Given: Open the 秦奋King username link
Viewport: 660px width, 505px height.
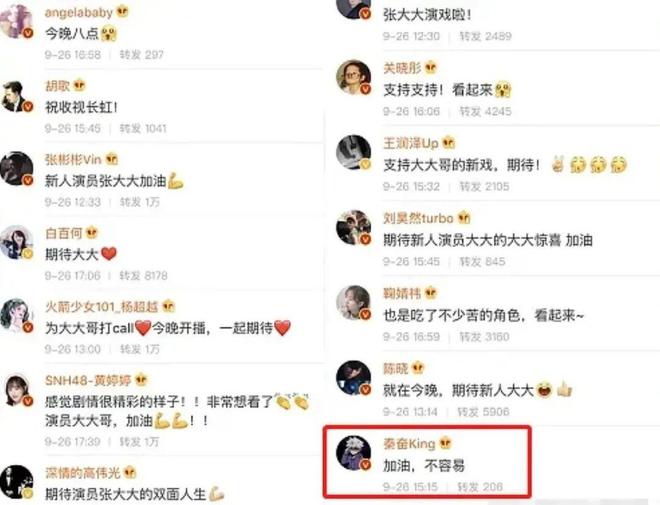Looking at the screenshot, I should pyautogui.click(x=409, y=443).
